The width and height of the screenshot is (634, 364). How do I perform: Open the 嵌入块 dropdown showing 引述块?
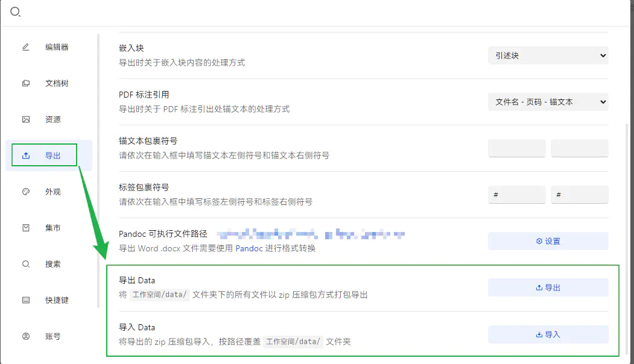[x=548, y=55]
